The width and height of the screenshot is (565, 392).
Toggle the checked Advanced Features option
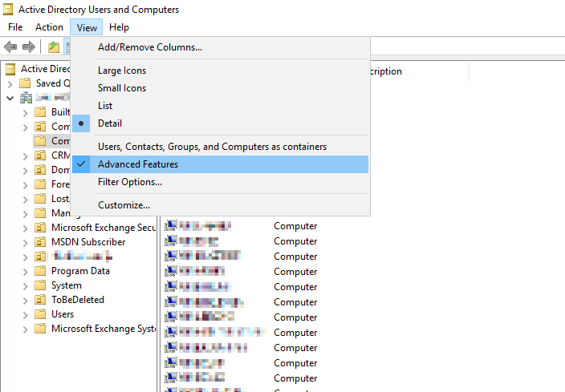click(220, 164)
